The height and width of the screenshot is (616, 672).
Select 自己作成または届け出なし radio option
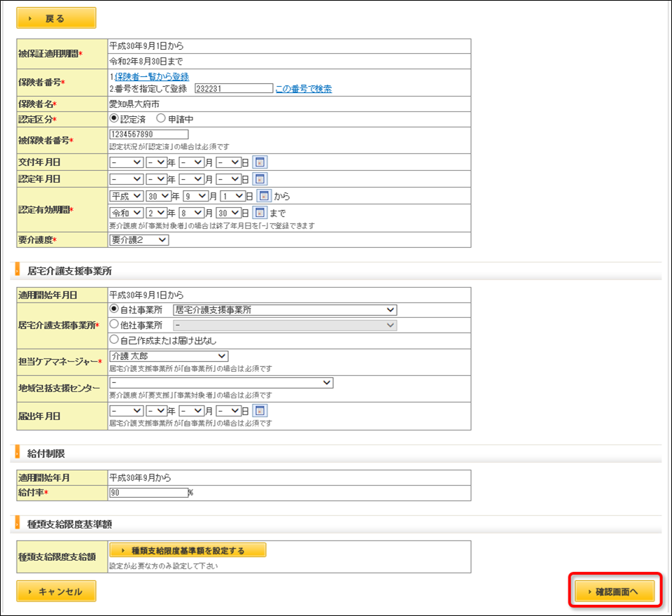[114, 340]
